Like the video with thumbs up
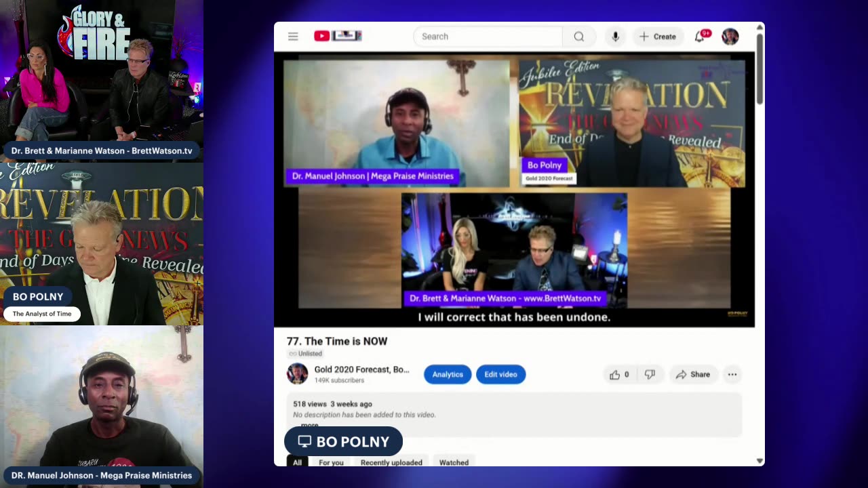 619,374
